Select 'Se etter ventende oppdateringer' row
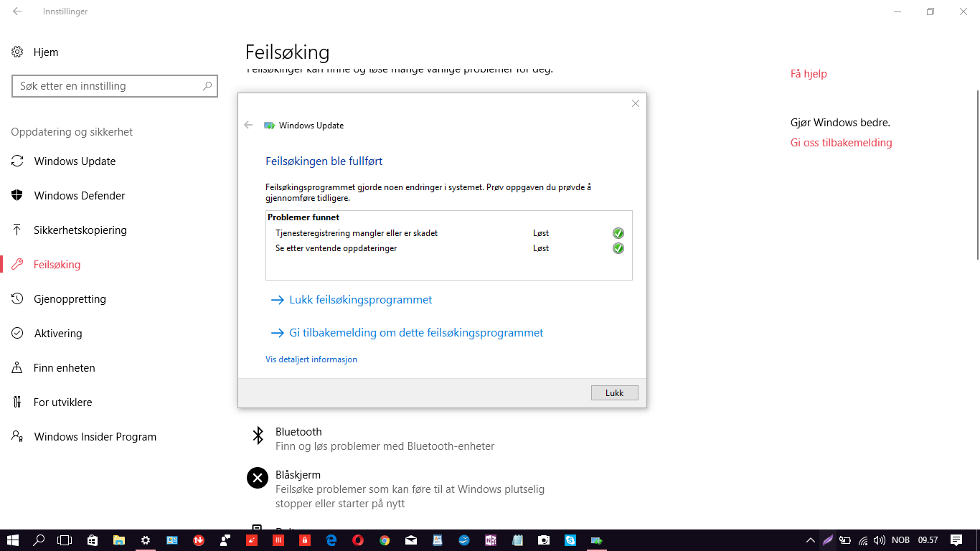Image resolution: width=980 pixels, height=551 pixels. pos(449,248)
